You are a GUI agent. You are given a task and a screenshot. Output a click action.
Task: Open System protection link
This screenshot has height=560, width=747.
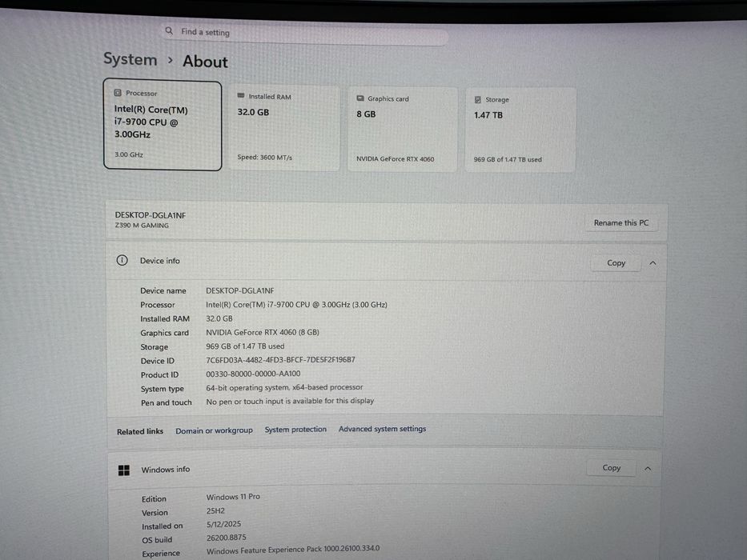[295, 430]
